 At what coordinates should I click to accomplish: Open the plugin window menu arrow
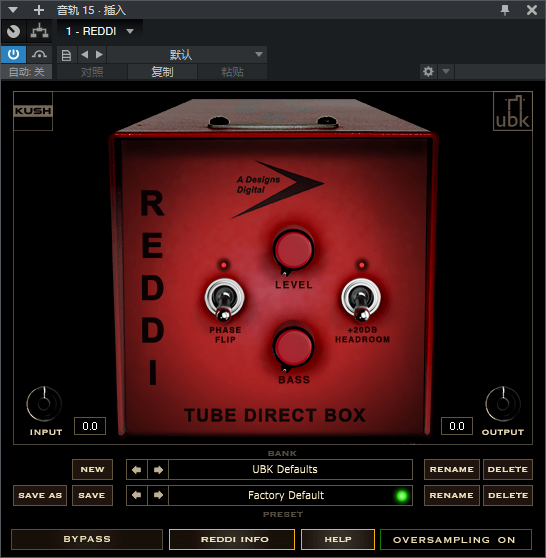point(13,10)
